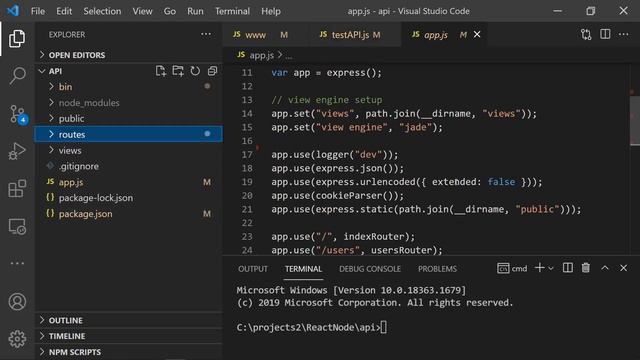Image resolution: width=640 pixels, height=360 pixels.
Task: Refresh the Explorer tree
Action: 195,71
